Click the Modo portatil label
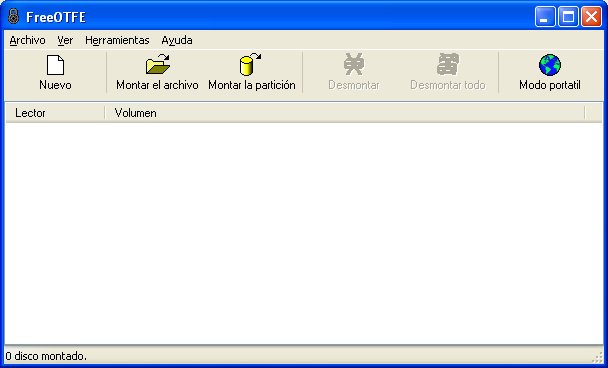The width and height of the screenshot is (608, 368). (550, 85)
